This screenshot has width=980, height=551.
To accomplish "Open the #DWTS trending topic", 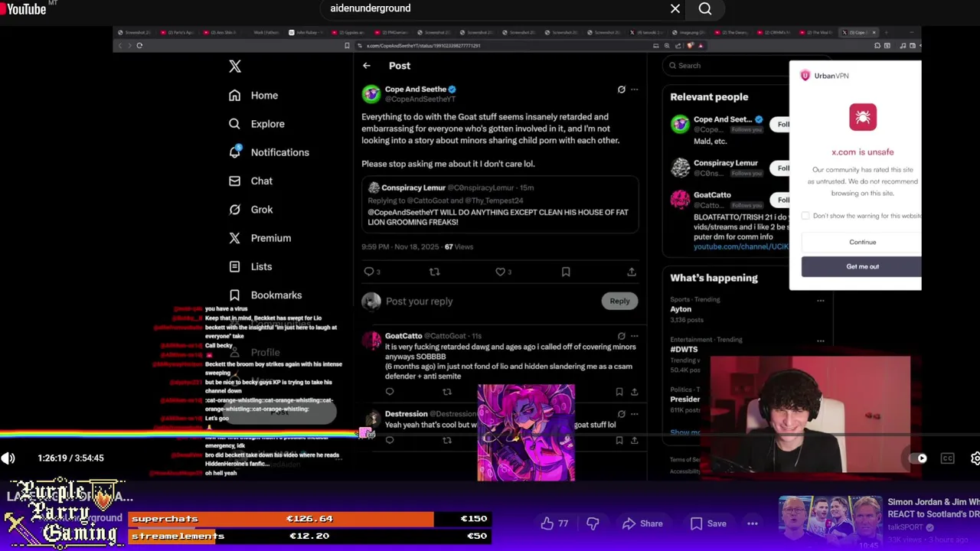I will point(684,349).
